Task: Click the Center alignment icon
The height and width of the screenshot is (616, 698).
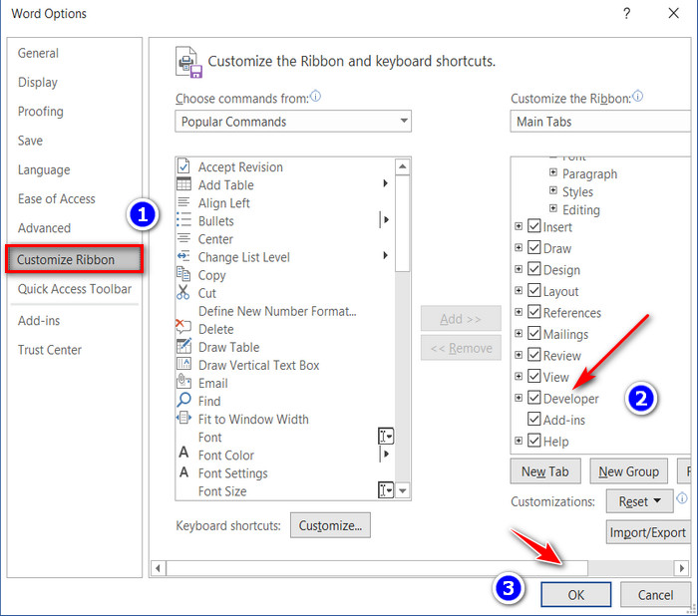Action: click(x=183, y=238)
